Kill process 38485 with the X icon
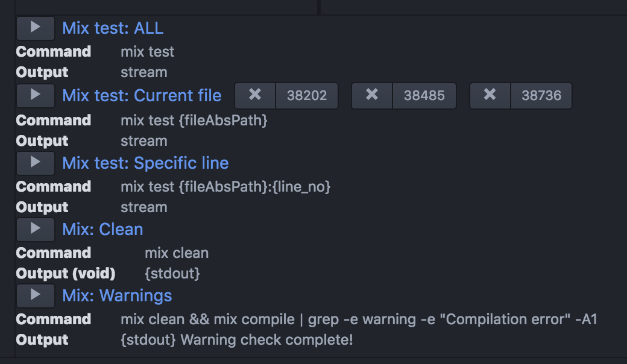The image size is (627, 364). point(372,95)
